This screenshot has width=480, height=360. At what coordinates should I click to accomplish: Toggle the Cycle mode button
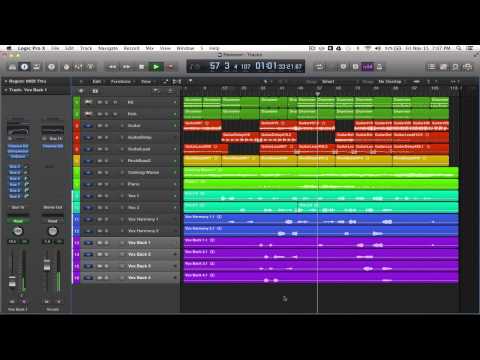(319, 67)
